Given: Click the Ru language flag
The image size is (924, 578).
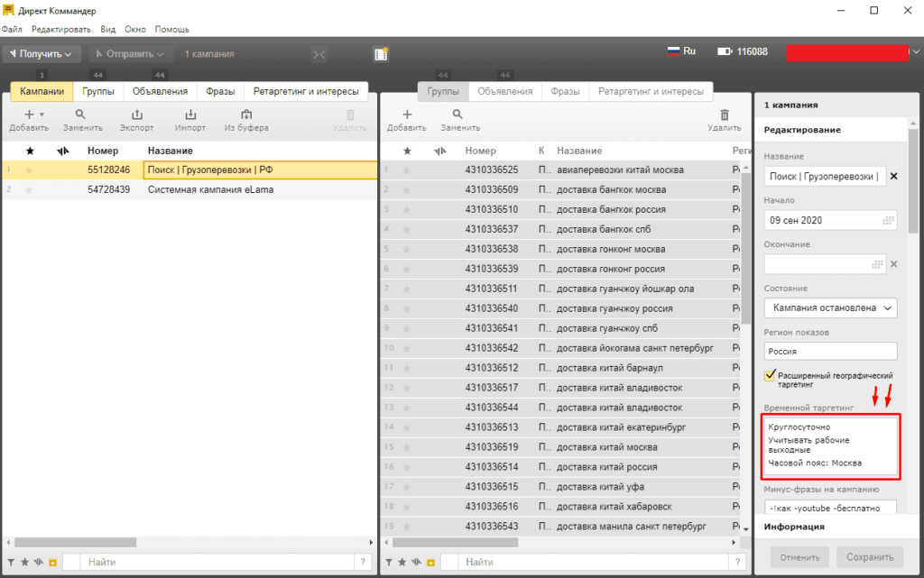Looking at the screenshot, I should (673, 51).
